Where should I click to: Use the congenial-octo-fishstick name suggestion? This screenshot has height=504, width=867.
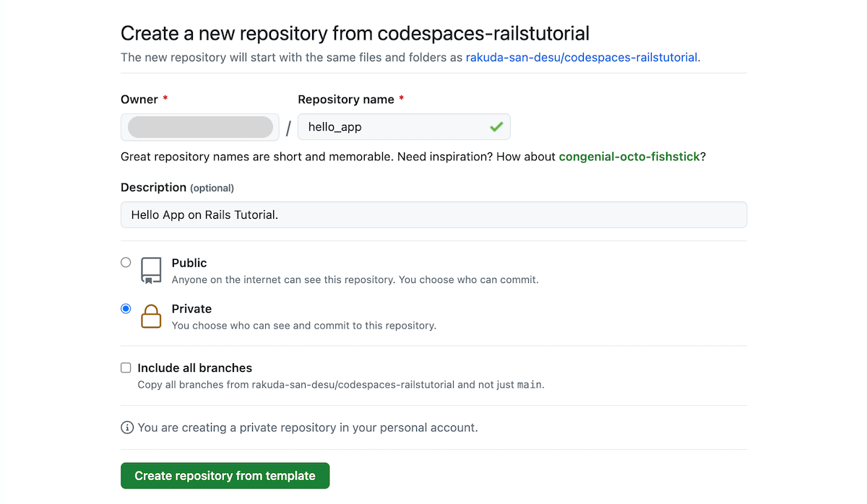click(629, 156)
